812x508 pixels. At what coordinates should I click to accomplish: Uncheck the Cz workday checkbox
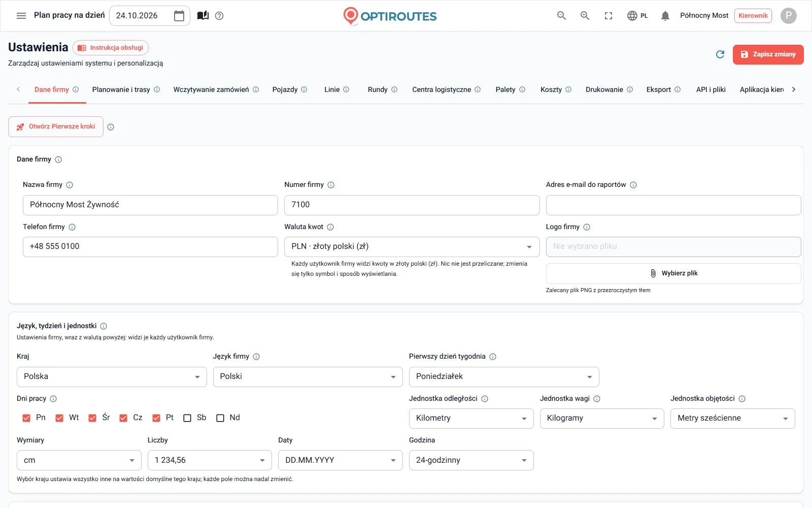click(x=123, y=418)
